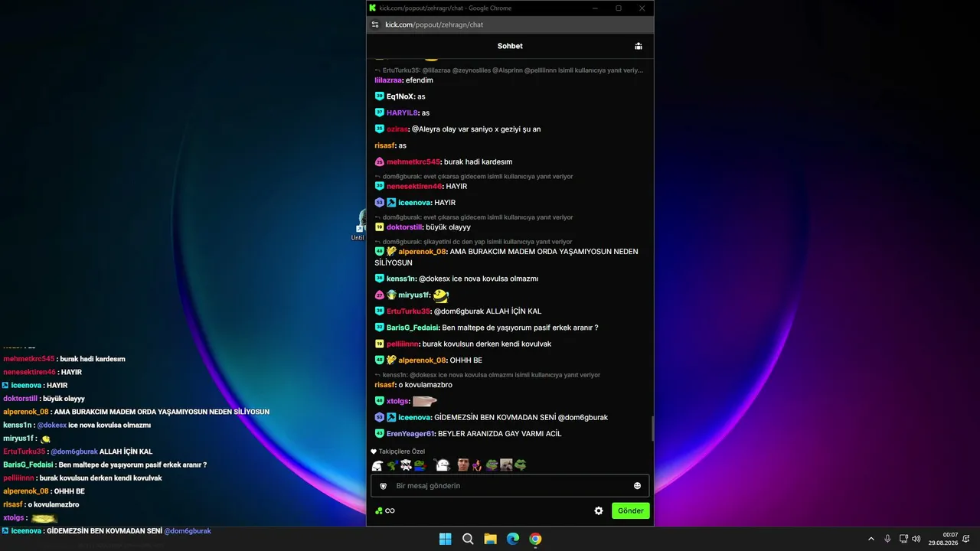Click the 'Takipçilere Özel' emote label

pos(402,452)
